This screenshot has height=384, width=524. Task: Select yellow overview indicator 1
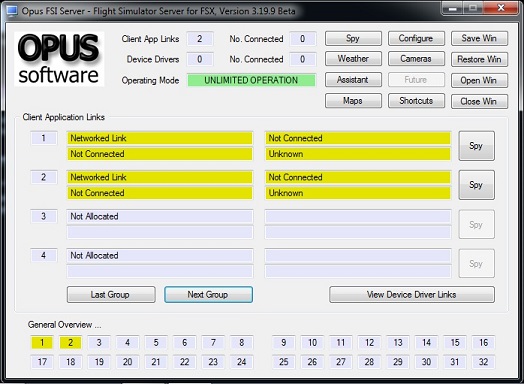[42, 343]
